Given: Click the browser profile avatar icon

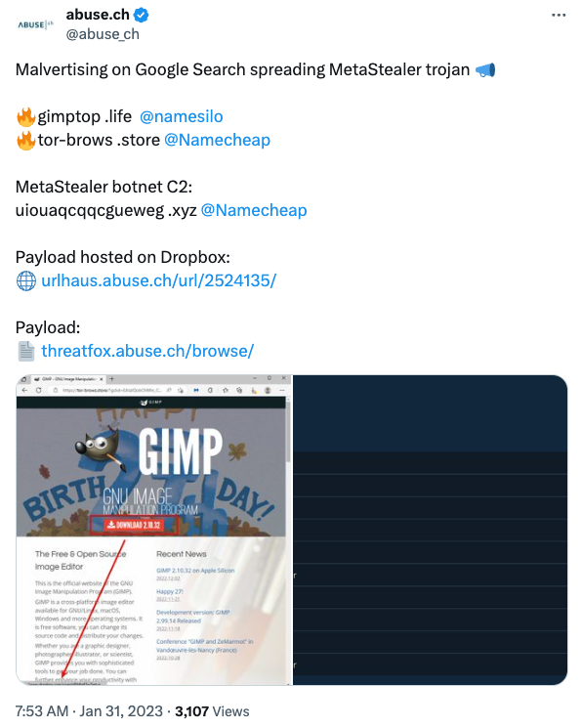Looking at the screenshot, I should (x=268, y=391).
